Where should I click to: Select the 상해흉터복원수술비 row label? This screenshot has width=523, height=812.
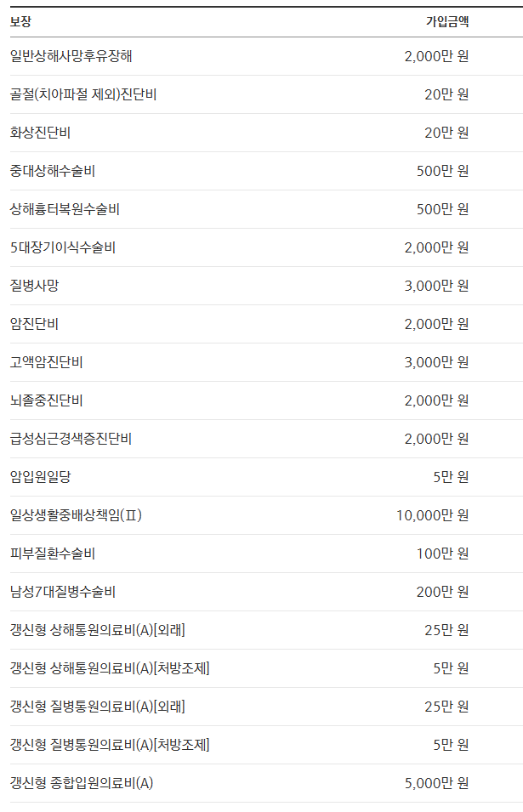(65, 209)
